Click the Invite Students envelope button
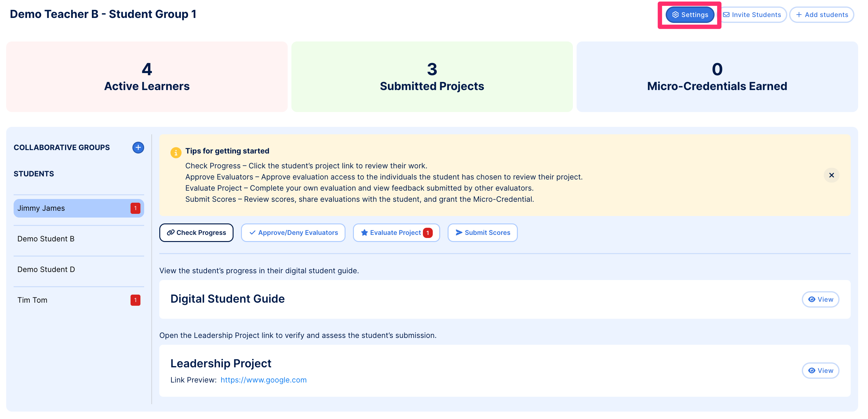 (x=752, y=15)
